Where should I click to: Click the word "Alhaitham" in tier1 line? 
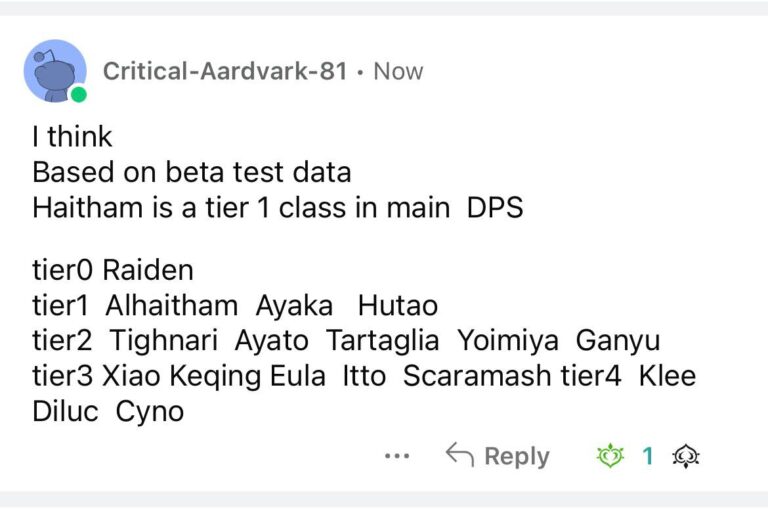click(x=172, y=305)
